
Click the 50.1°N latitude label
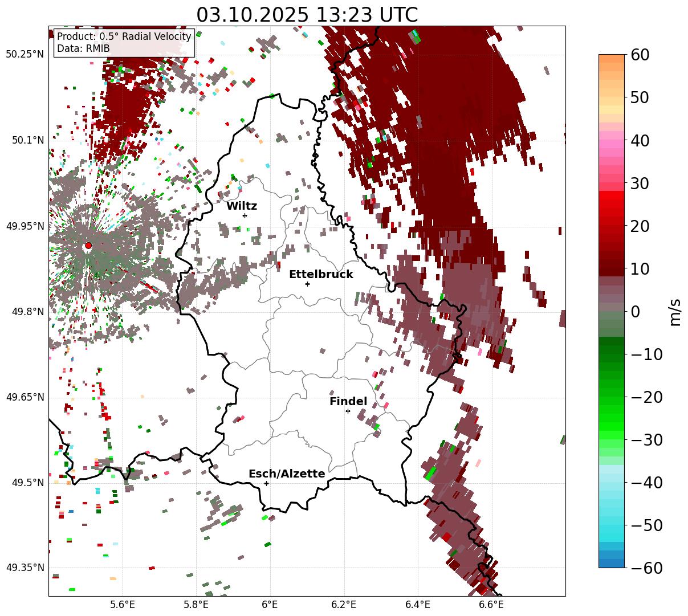27,140
